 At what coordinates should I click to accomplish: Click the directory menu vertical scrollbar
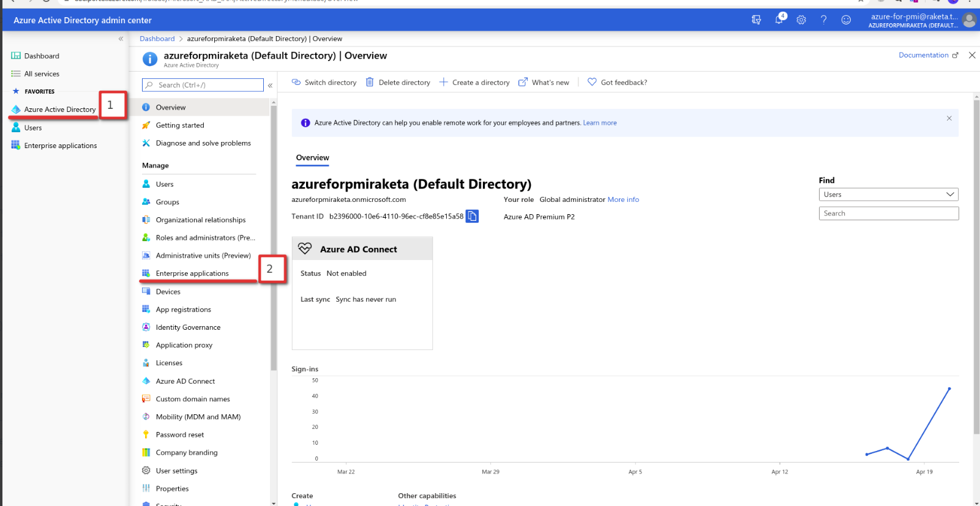click(274, 239)
